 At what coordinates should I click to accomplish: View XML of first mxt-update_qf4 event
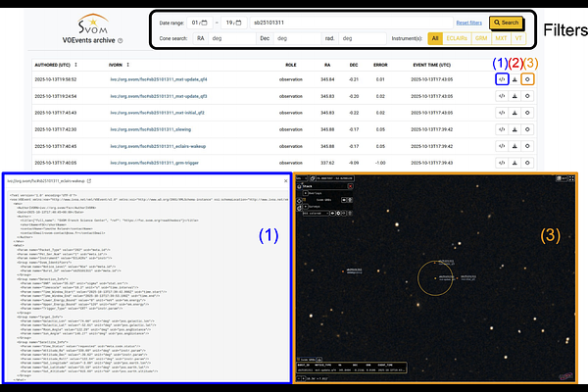(501, 78)
